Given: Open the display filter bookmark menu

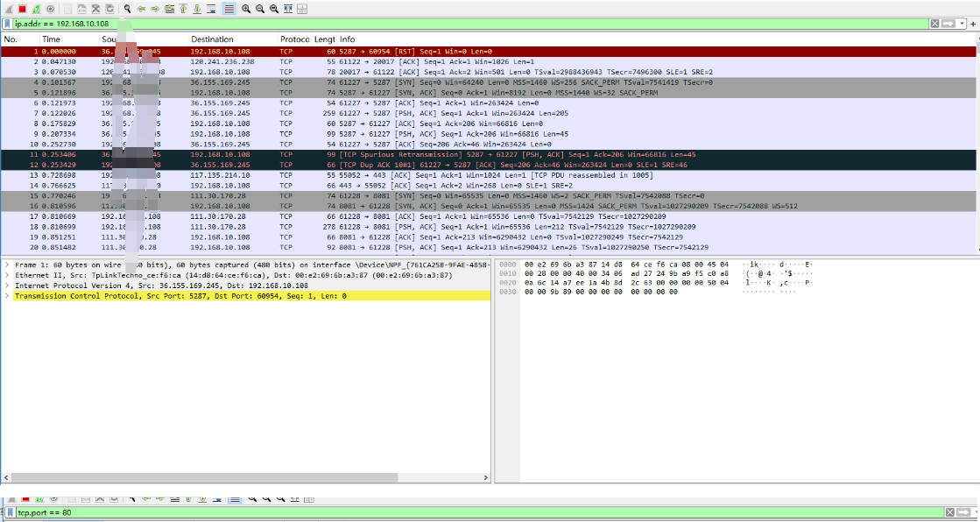Looking at the screenshot, I should (x=8, y=24).
